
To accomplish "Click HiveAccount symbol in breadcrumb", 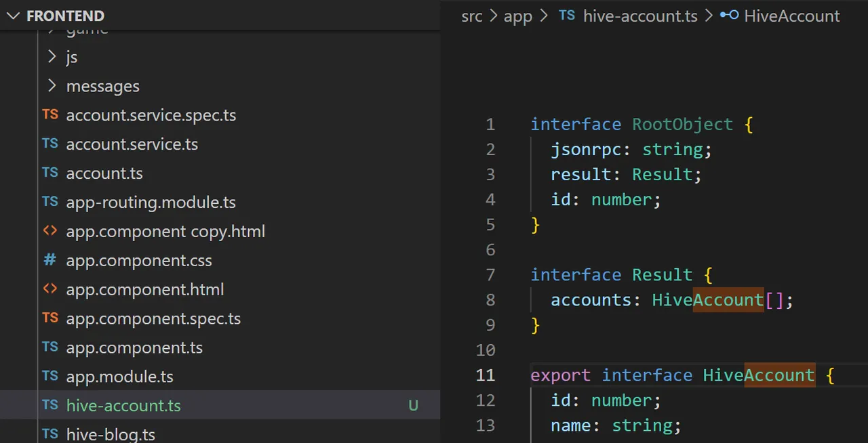I will (x=792, y=16).
